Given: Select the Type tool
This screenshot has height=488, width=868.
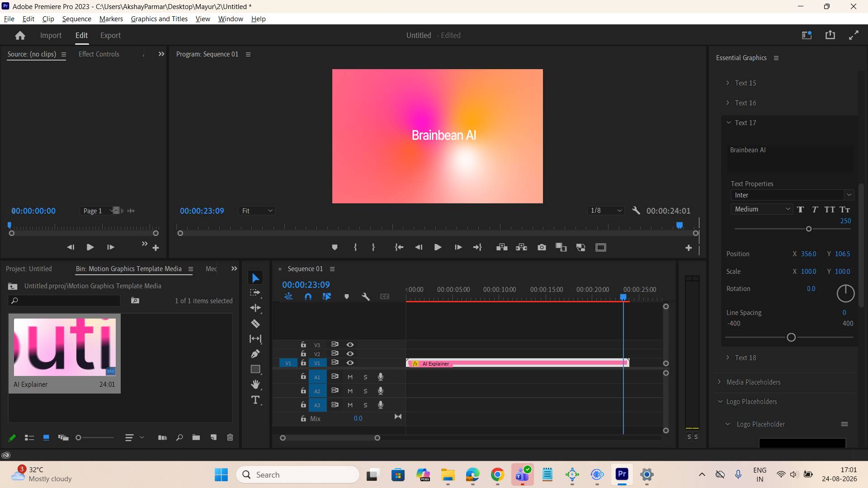Looking at the screenshot, I should pyautogui.click(x=255, y=400).
